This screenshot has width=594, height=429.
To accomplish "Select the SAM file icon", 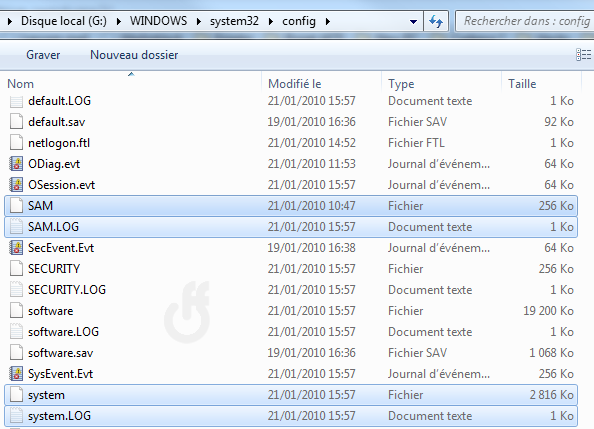I will (x=16, y=205).
